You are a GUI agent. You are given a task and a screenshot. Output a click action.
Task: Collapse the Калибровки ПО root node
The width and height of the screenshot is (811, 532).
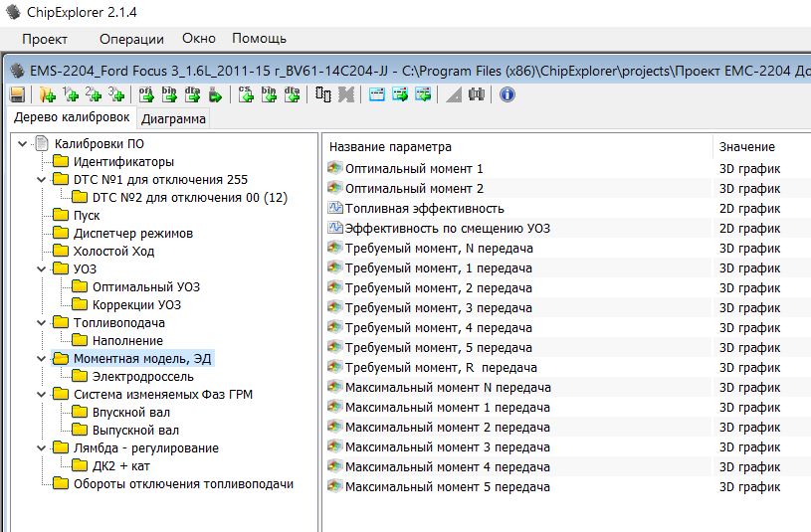pos(22,144)
